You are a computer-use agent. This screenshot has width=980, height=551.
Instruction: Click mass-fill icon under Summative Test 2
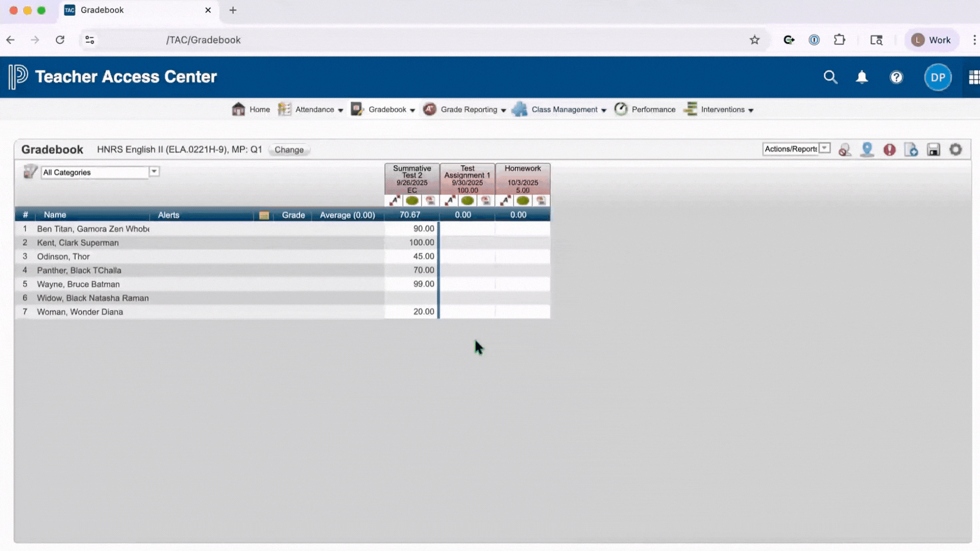pos(395,201)
